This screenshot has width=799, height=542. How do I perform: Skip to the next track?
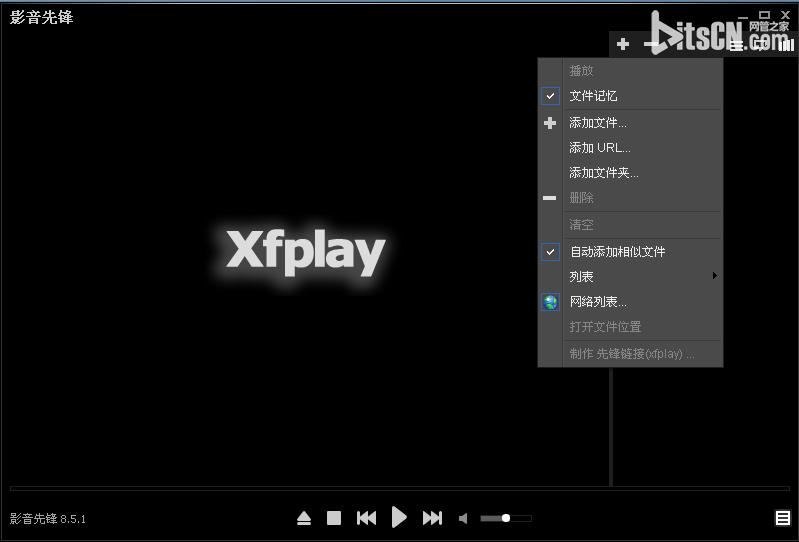[x=433, y=518]
